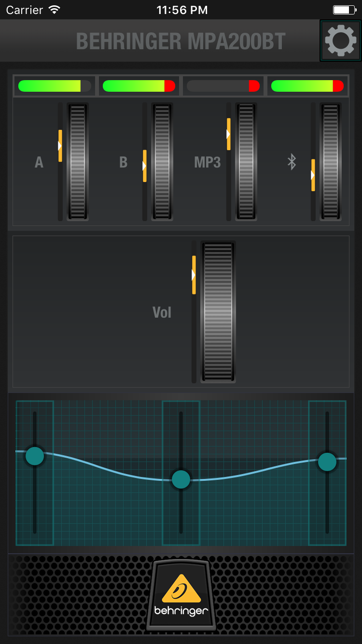Tap the Bluetooth channel icon
This screenshot has width=362, height=644.
tap(292, 162)
